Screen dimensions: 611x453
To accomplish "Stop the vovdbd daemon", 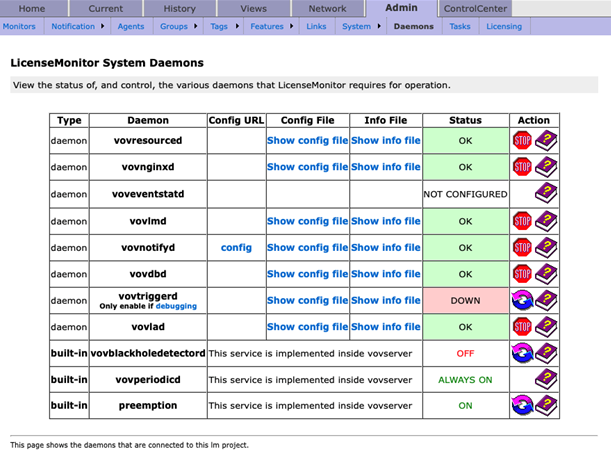I will coord(522,274).
